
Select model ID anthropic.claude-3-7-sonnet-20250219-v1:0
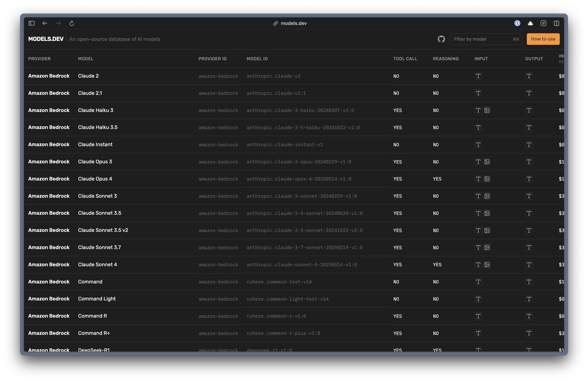click(x=304, y=247)
